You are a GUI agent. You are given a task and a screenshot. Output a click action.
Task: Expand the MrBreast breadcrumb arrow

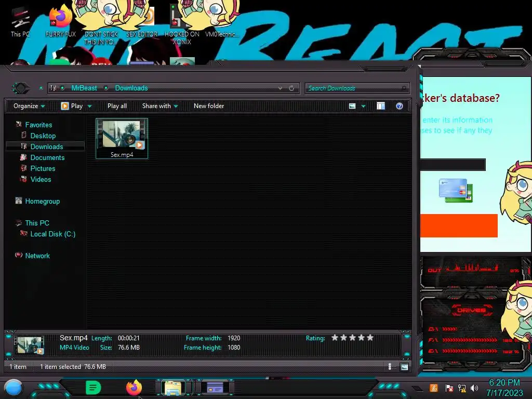click(106, 88)
